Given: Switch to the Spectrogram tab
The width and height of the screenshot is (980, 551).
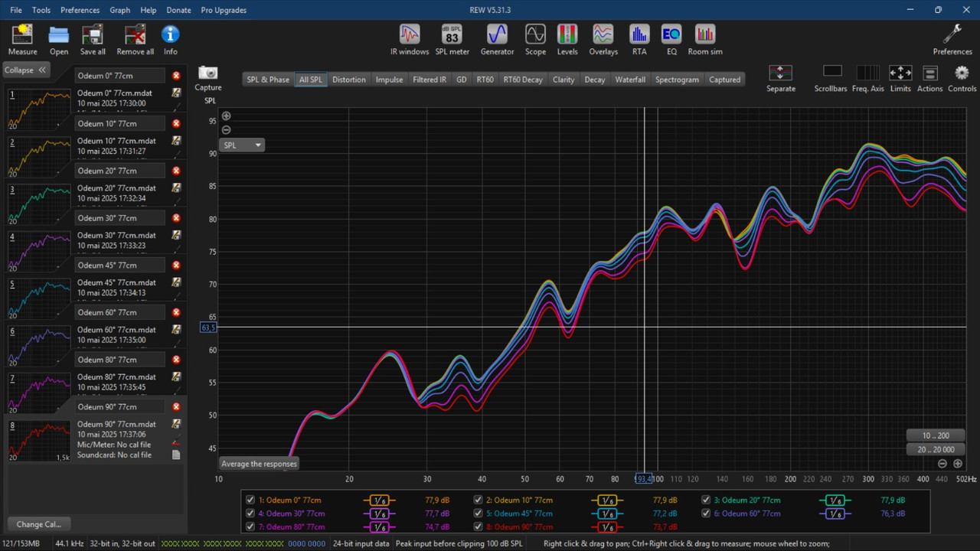Looking at the screenshot, I should tap(677, 80).
